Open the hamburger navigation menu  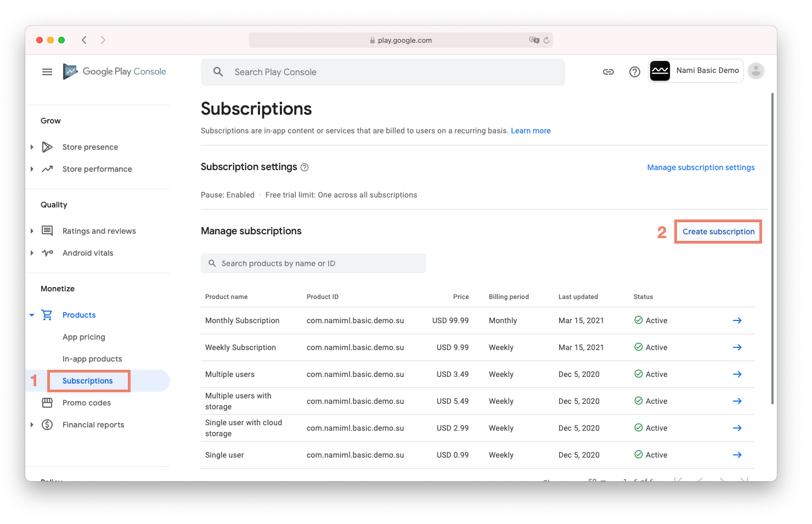(47, 72)
